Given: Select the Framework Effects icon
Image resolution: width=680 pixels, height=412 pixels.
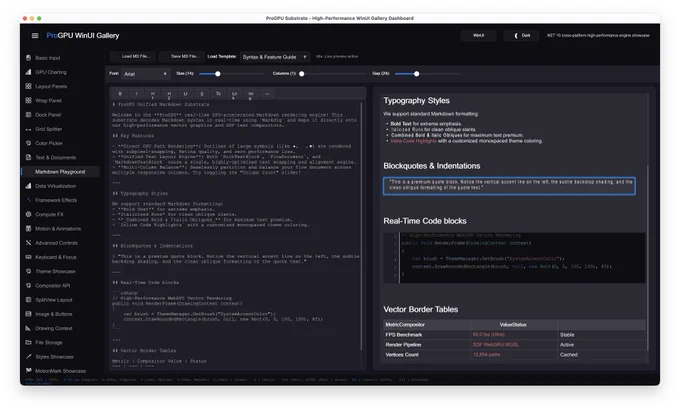Looking at the screenshot, I should click(28, 200).
